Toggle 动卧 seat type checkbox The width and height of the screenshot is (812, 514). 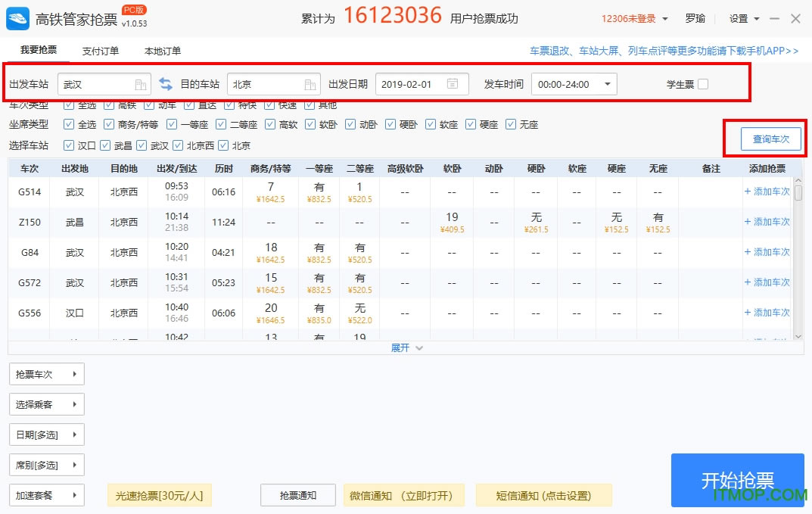(x=350, y=124)
